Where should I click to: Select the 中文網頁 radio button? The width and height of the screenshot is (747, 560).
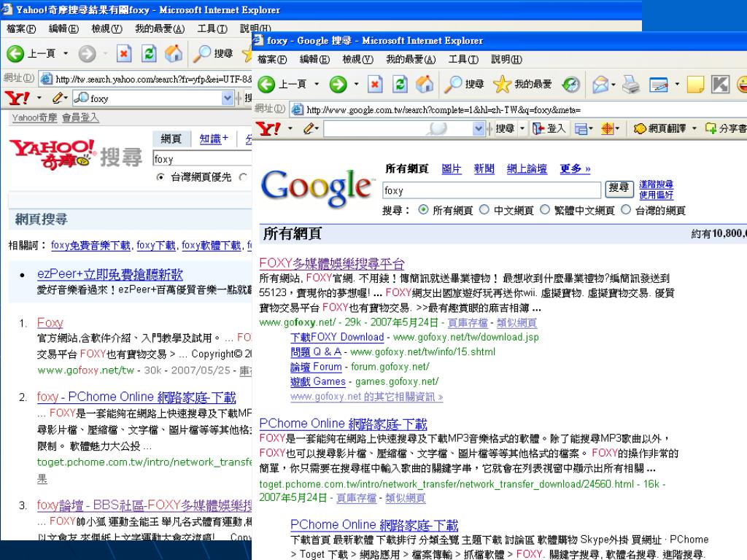pyautogui.click(x=484, y=210)
